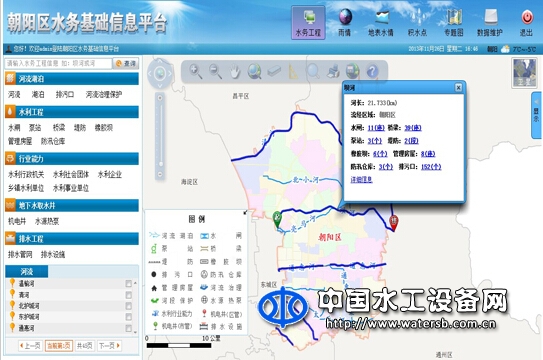
Task: Open the 桥梁 39(座) link in popup
Action: click(413, 128)
